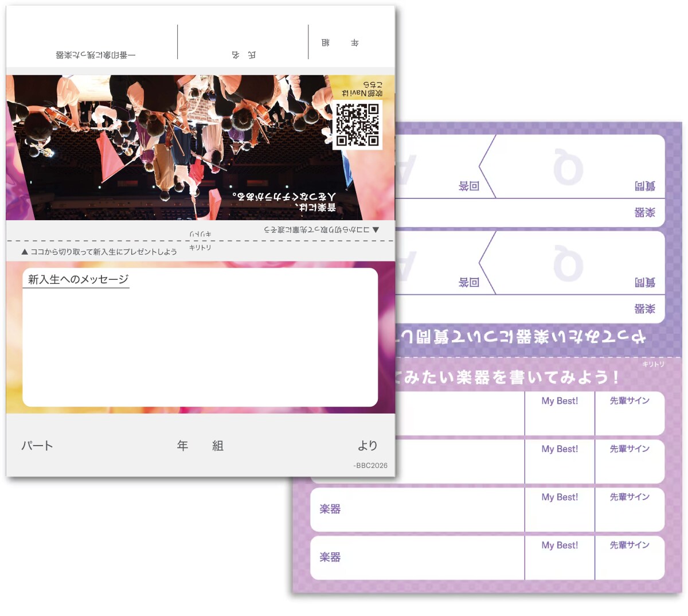The image size is (688, 616).
Task: Click the キリトリ label on the purple card
Action: click(x=653, y=364)
